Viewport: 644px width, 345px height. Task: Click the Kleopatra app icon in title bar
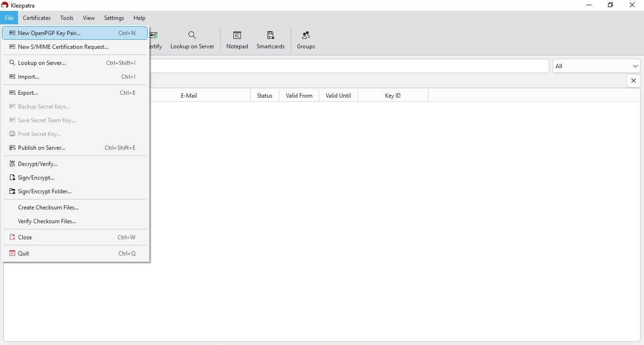coord(5,5)
